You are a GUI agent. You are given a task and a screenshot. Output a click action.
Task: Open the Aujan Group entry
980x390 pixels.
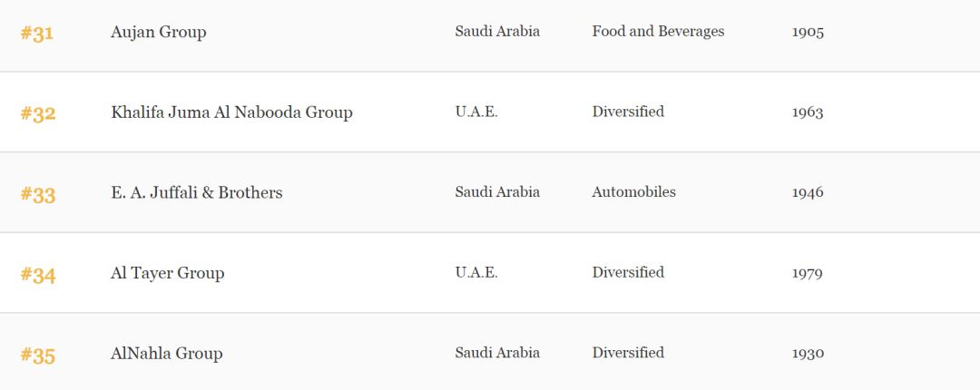tap(158, 32)
